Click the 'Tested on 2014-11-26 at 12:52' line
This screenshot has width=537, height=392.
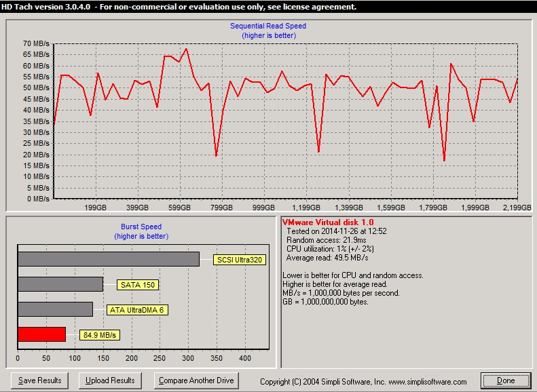pyautogui.click(x=337, y=231)
